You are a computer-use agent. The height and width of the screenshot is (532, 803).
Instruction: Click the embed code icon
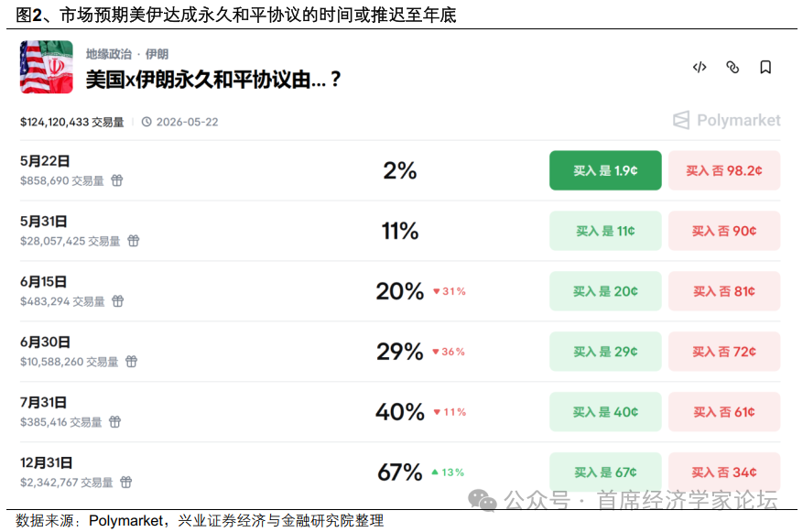click(x=699, y=67)
